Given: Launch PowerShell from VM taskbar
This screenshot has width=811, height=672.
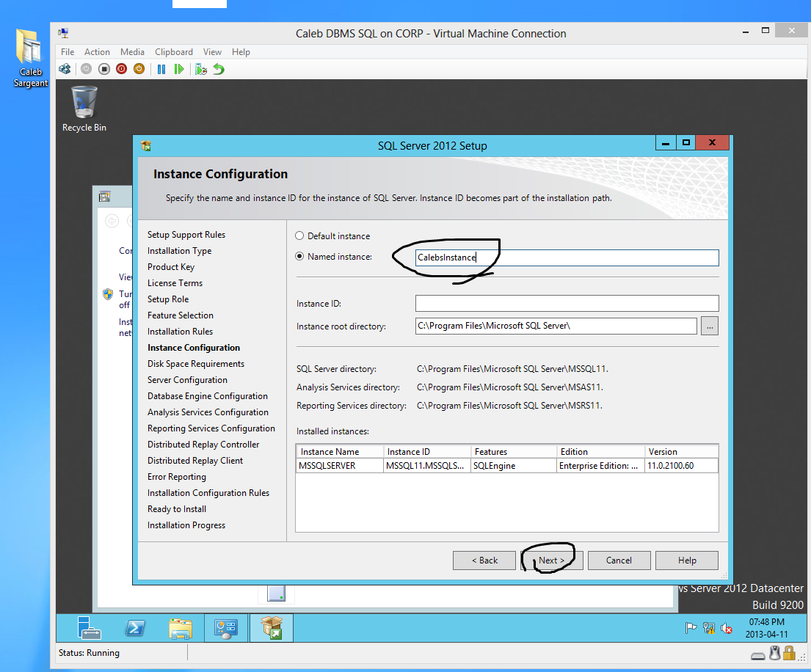Looking at the screenshot, I should pos(135,627).
